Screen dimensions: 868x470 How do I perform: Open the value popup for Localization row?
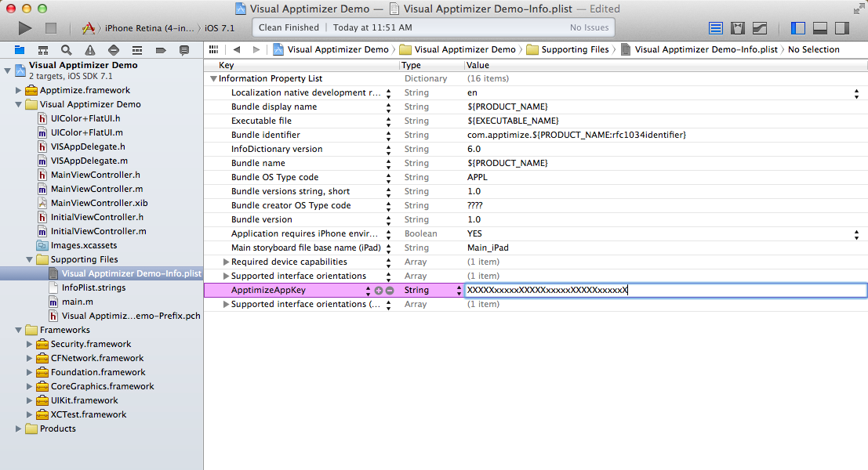856,93
